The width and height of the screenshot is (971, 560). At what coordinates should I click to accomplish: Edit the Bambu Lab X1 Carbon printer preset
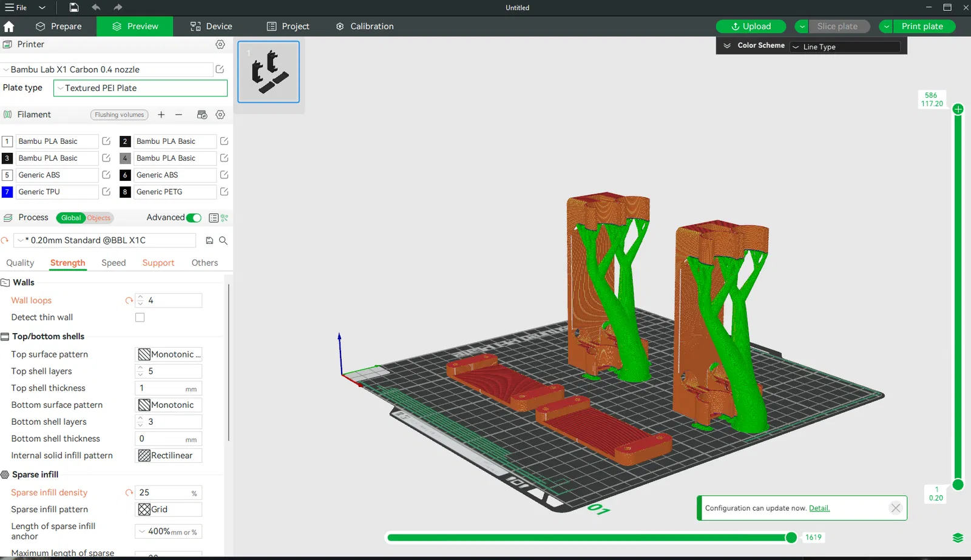pos(220,70)
